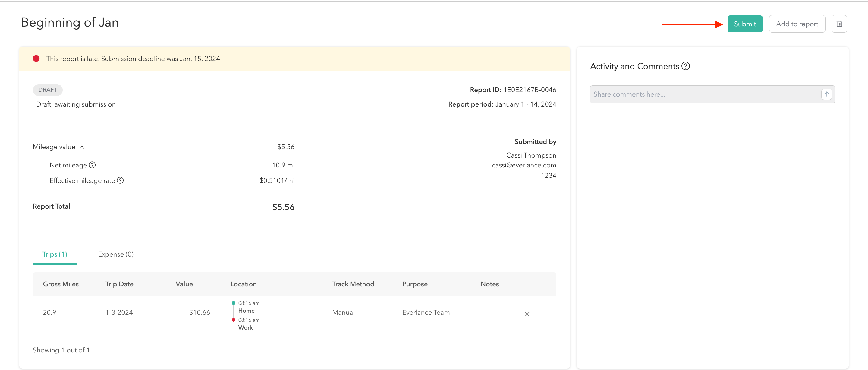868x370 pixels.
Task: Click the Work end location marker
Action: [234, 320]
